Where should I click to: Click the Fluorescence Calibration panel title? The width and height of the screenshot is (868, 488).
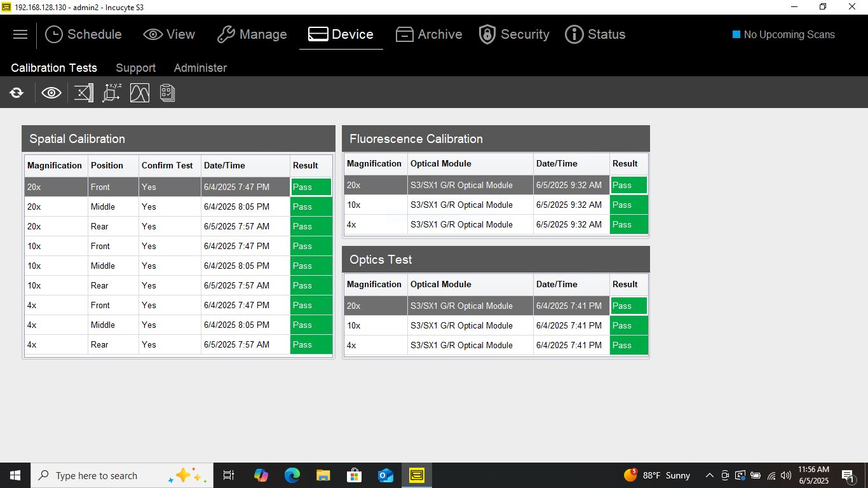point(416,139)
